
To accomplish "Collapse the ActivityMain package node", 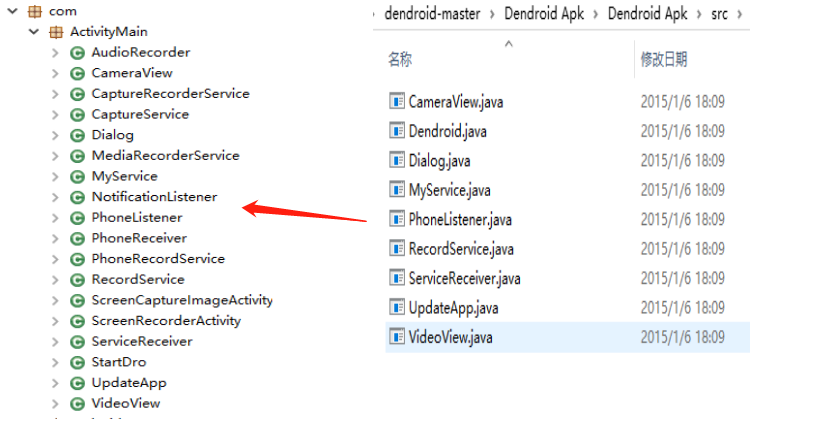I will point(35,31).
